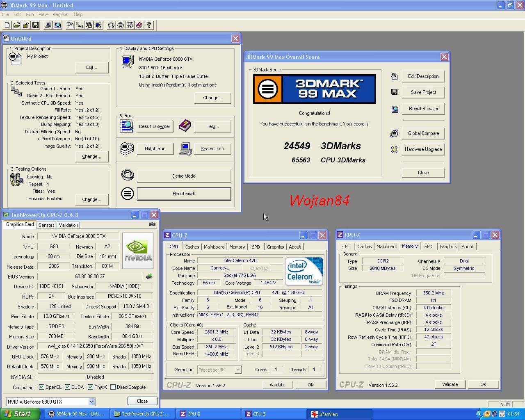Click the Help book toolbar icon

[139, 25]
